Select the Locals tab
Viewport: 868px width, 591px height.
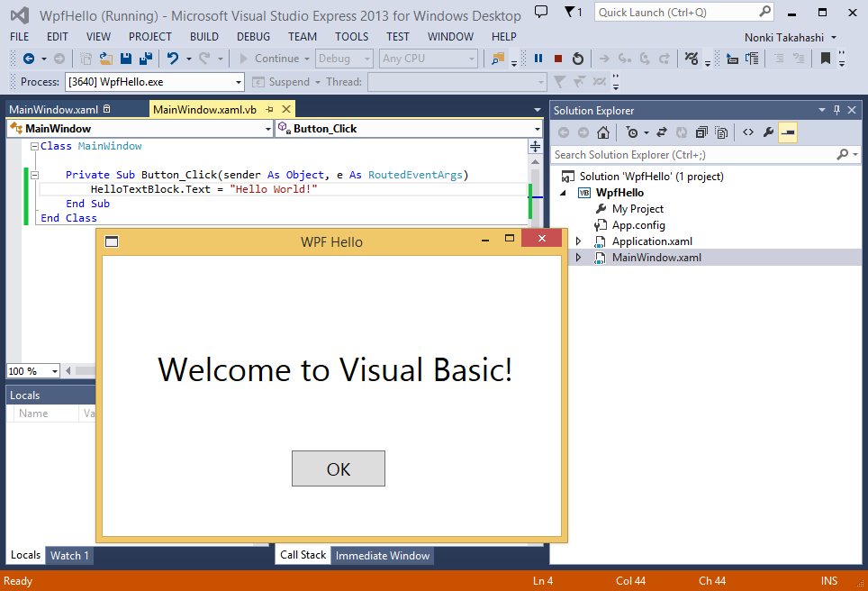[x=25, y=555]
